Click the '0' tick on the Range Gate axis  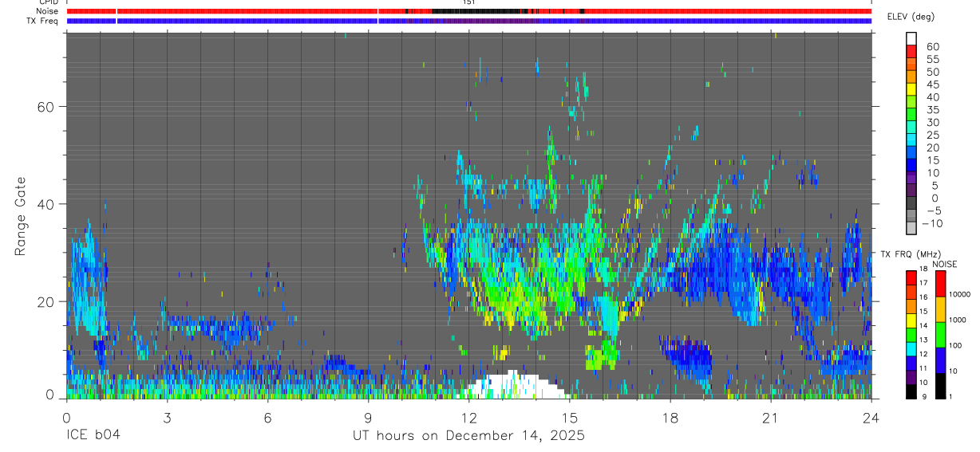click(51, 395)
